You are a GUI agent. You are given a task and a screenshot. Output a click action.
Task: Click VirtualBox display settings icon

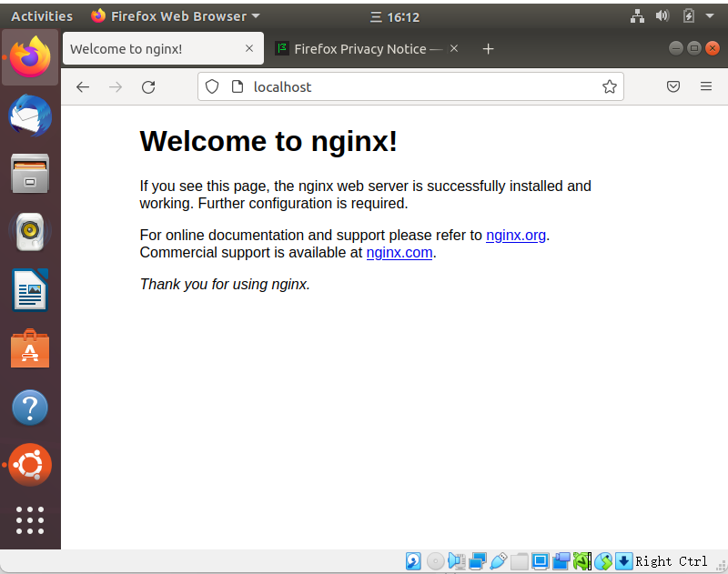pos(540,561)
